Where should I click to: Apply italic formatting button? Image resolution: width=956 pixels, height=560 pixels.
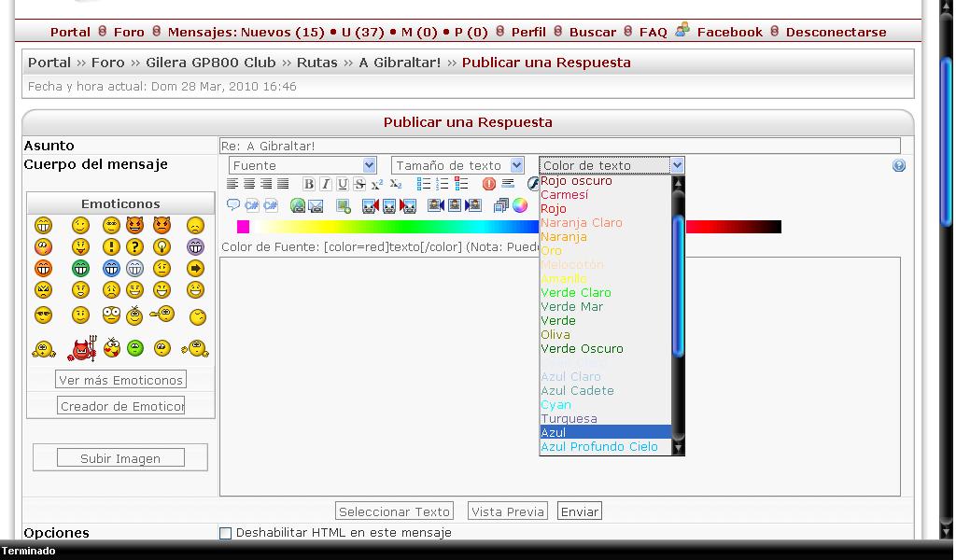326,185
